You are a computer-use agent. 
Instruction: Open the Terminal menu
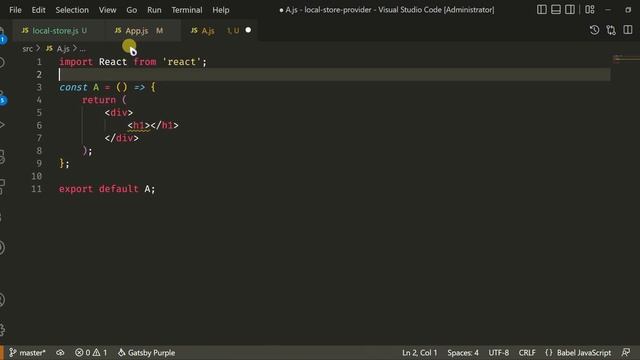point(187,10)
